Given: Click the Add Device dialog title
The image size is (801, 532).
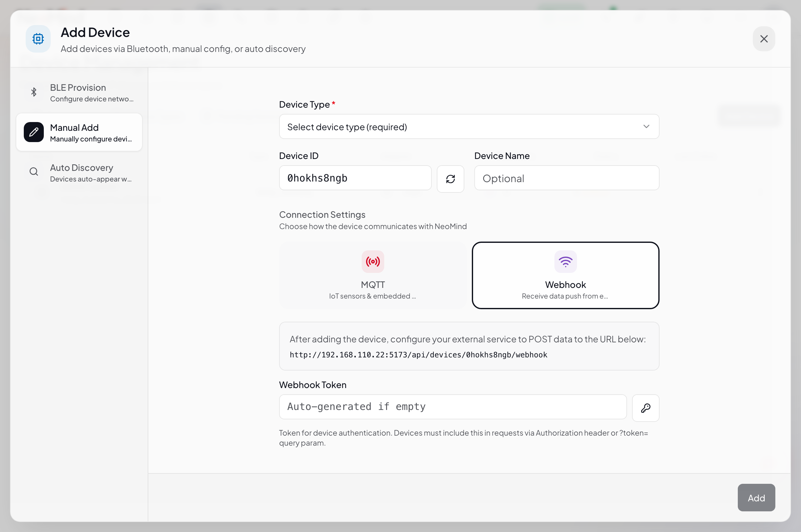Looking at the screenshot, I should (95, 33).
